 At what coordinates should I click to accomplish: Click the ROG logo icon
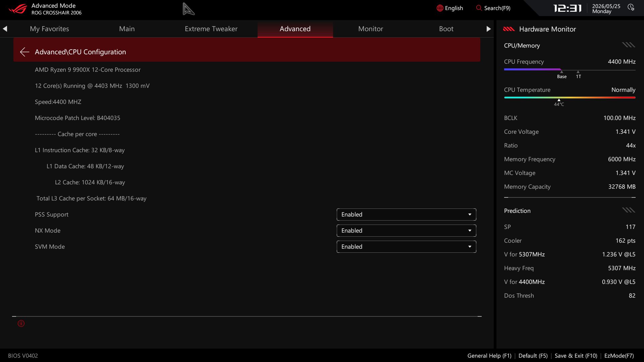click(18, 9)
